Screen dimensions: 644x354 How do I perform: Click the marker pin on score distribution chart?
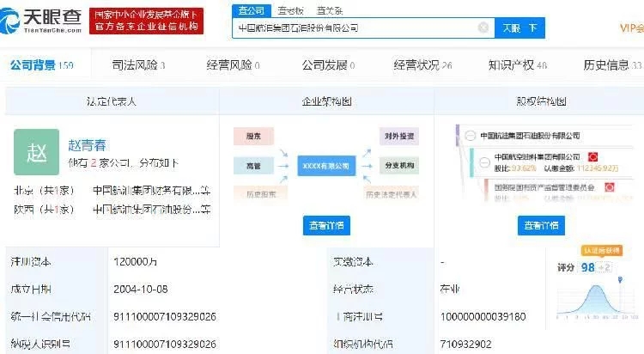point(620,280)
